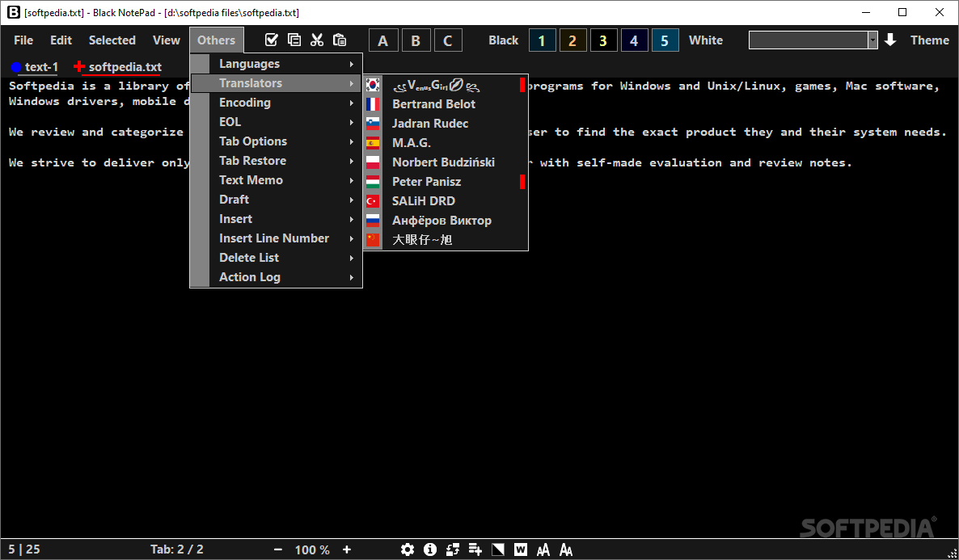Click the Chinese flag beside 大眼仔~旭
The height and width of the screenshot is (560, 959).
373,240
